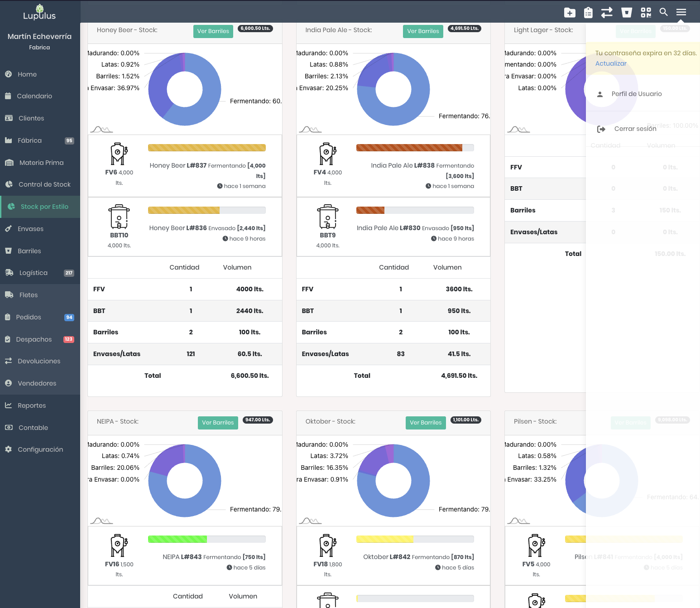Click the folder-plus icon in top bar
The width and height of the screenshot is (700, 608).
click(x=570, y=13)
